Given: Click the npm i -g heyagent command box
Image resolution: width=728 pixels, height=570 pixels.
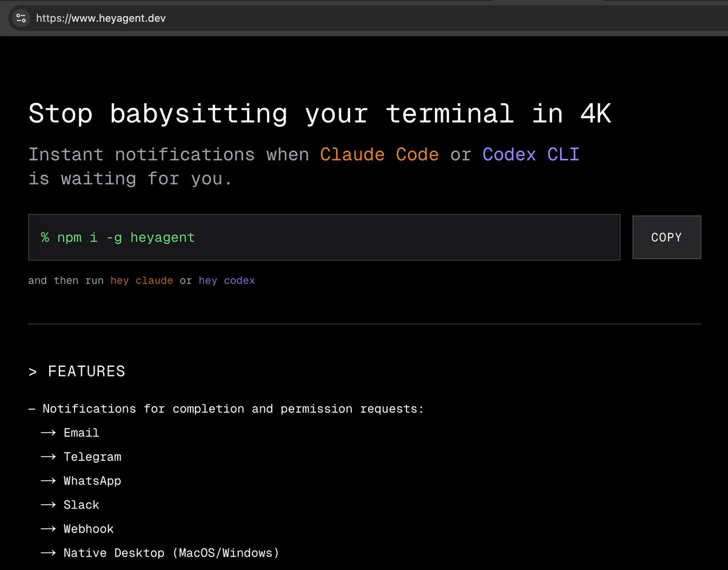Looking at the screenshot, I should pos(324,237).
